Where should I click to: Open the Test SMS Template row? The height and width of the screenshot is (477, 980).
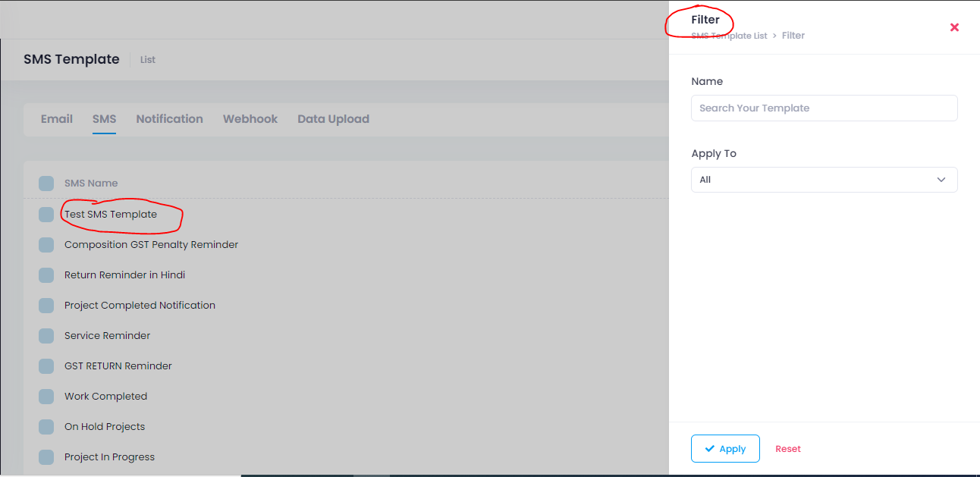click(111, 215)
